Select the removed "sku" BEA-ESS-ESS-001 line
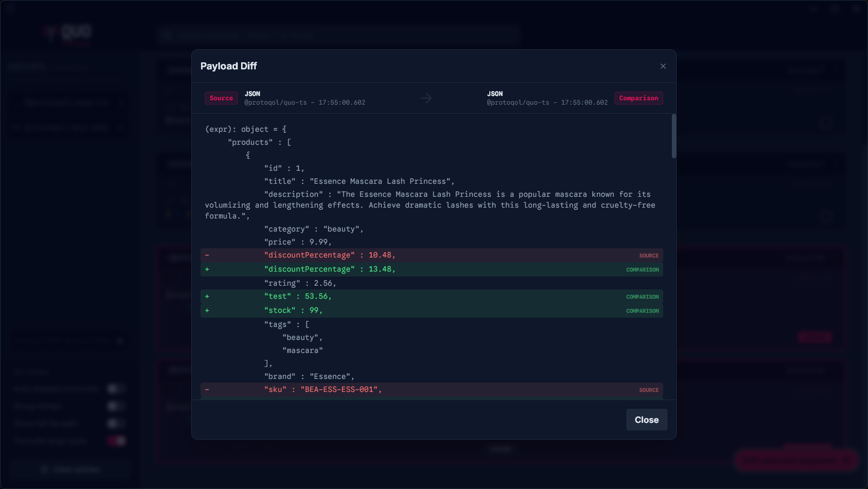This screenshot has width=868, height=489. click(432, 390)
